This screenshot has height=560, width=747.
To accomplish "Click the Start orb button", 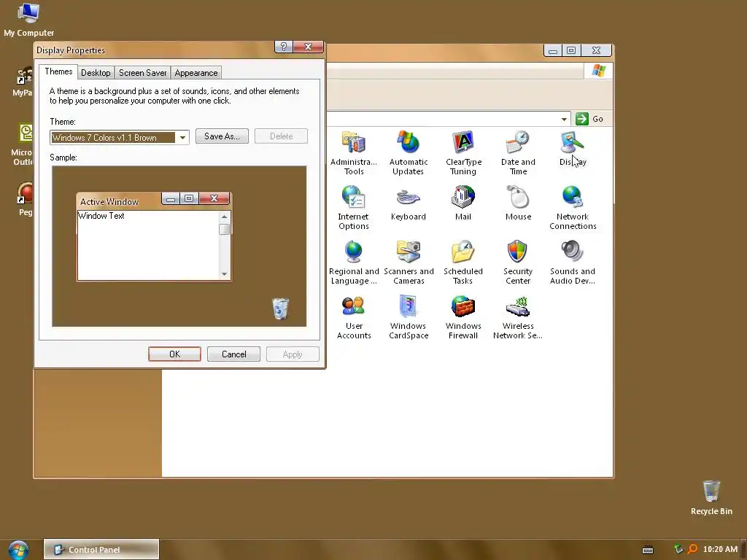I will pyautogui.click(x=18, y=550).
